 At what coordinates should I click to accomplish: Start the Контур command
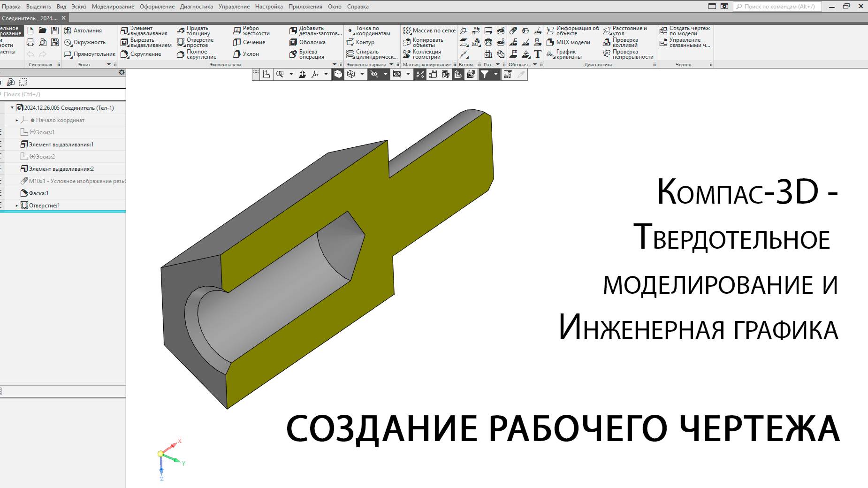click(x=360, y=42)
